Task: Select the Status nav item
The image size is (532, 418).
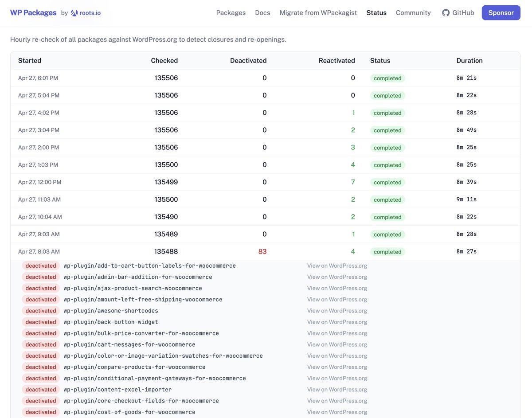Action: pyautogui.click(x=376, y=13)
